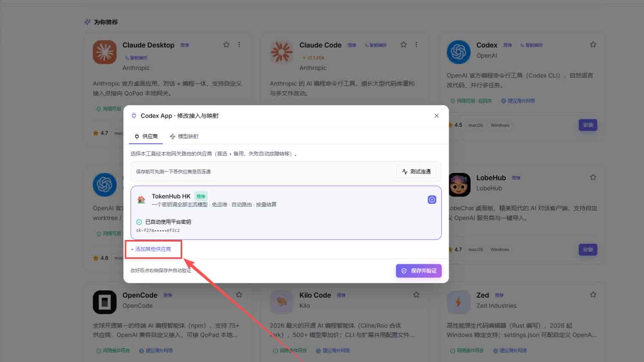Click the Claude Code version v2.1.204 label

(x=313, y=58)
